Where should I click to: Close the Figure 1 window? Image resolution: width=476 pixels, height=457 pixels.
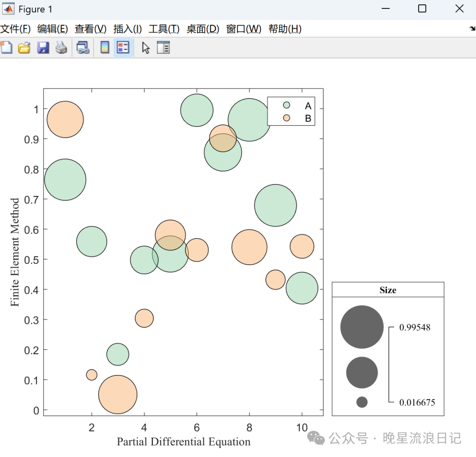459,8
